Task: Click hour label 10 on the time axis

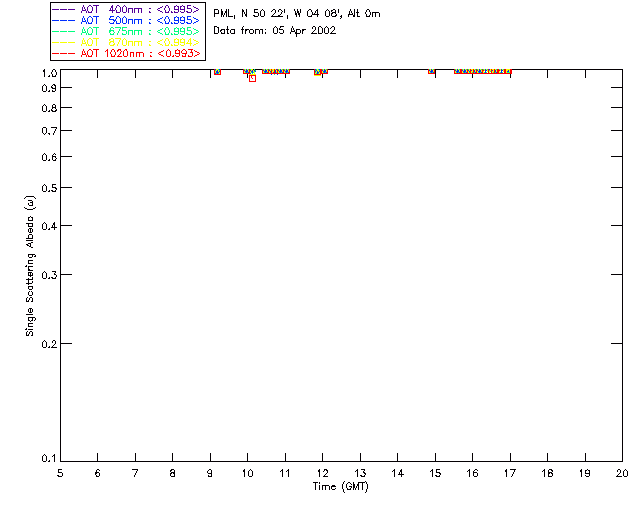Action: coord(247,473)
